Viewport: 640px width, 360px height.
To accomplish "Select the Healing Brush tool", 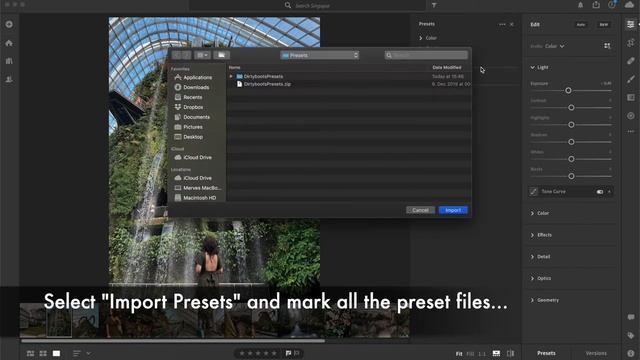I will tap(631, 61).
